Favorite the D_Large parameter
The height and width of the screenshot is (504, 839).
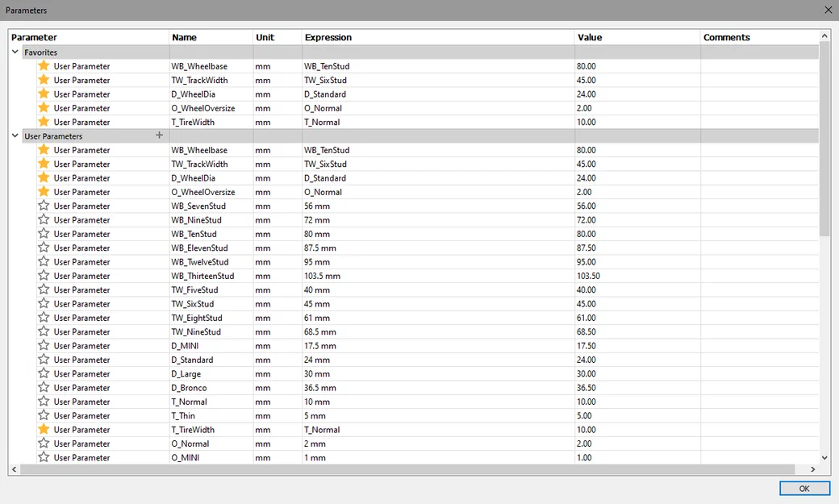coord(44,373)
